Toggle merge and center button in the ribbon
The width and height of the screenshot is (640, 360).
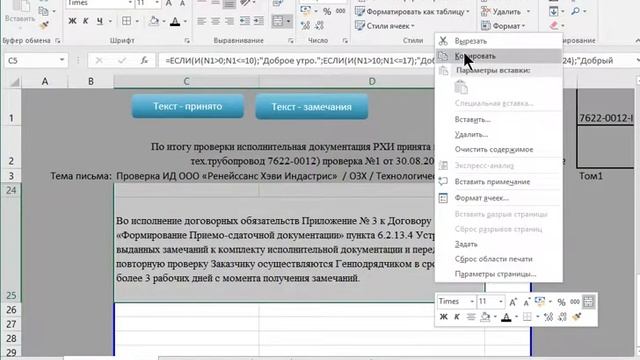point(278,21)
